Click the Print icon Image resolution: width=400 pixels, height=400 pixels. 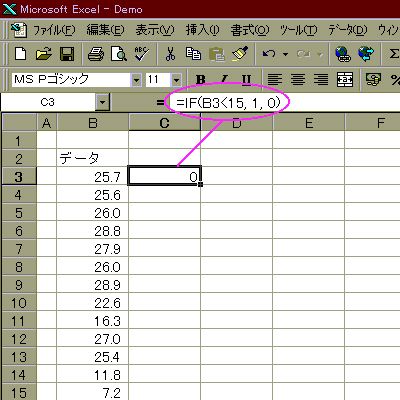96,54
